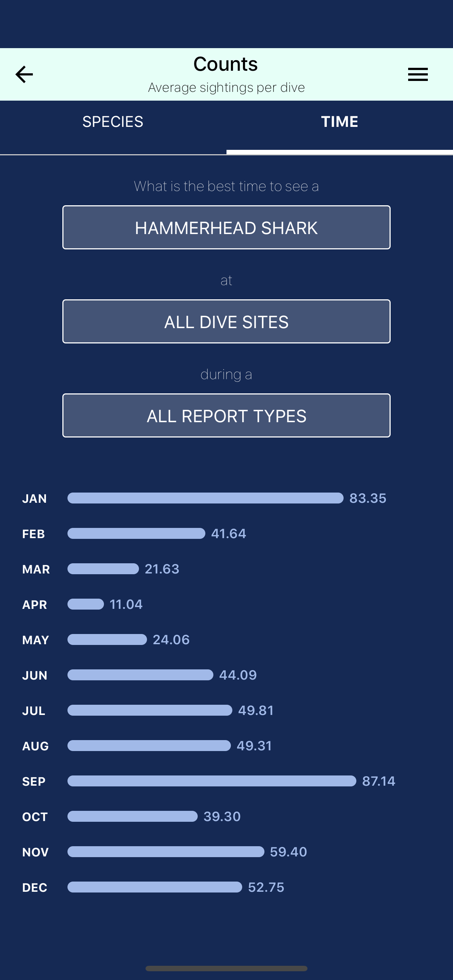
Task: Click the 49.31 value
Action: tap(254, 746)
